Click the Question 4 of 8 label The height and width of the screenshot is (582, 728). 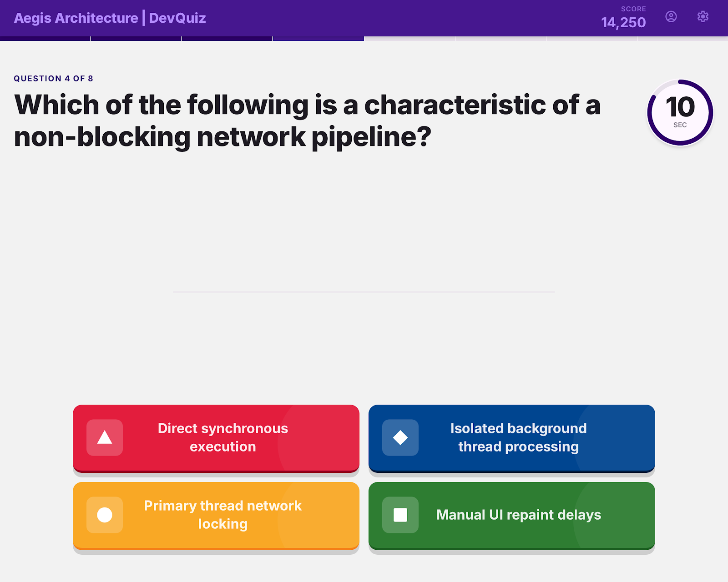click(53, 78)
